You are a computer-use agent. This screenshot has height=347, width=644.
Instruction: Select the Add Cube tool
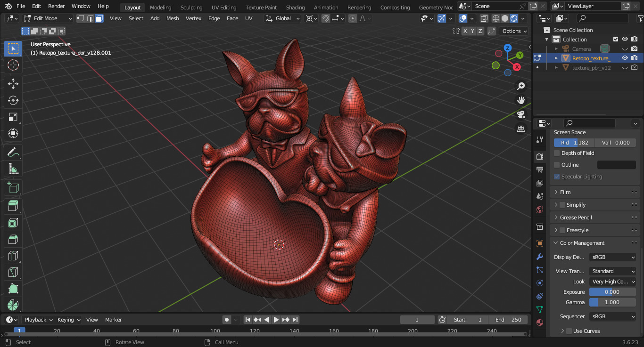click(13, 187)
